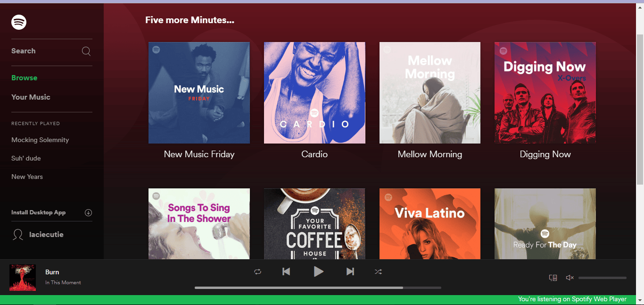
Task: Click the song title Burn
Action: coord(52,272)
